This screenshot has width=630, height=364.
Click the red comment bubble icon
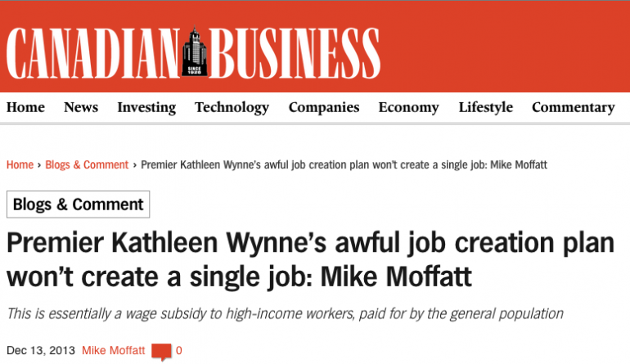161,352
